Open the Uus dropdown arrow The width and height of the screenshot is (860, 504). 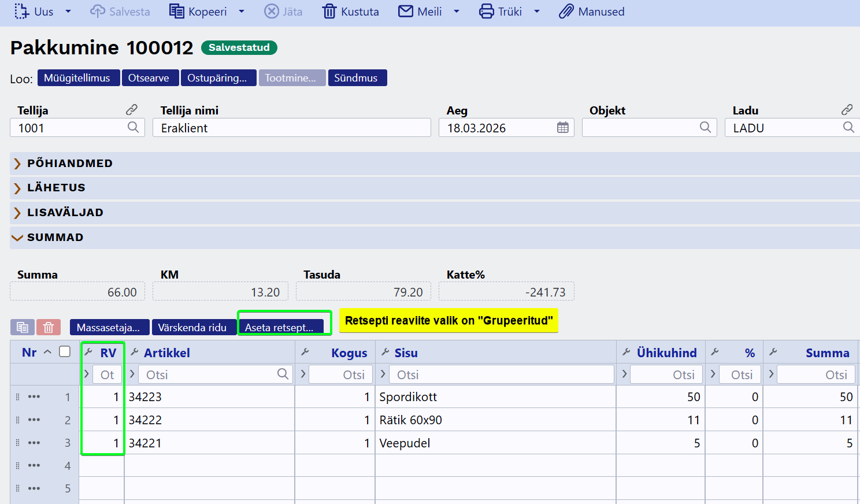coord(68,12)
